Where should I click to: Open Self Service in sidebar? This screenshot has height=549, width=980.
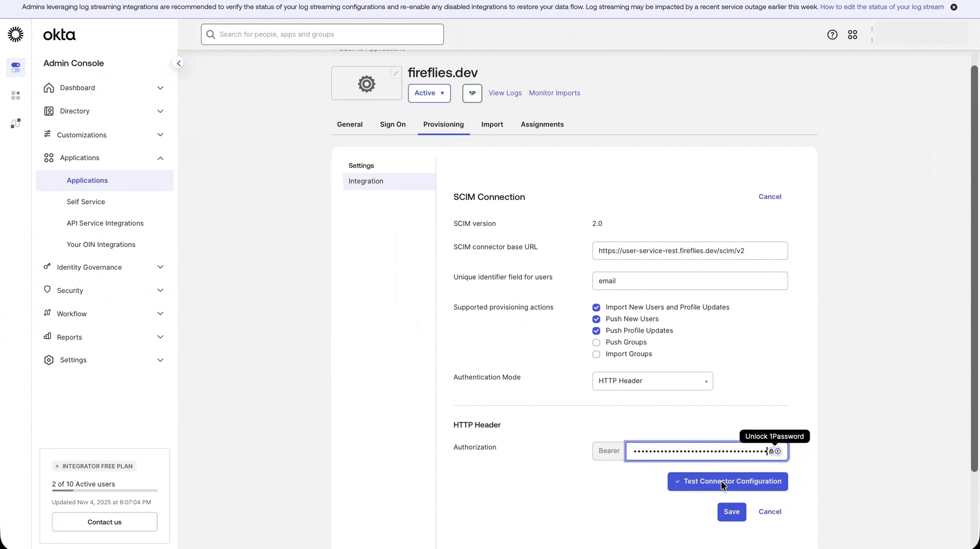click(x=86, y=202)
